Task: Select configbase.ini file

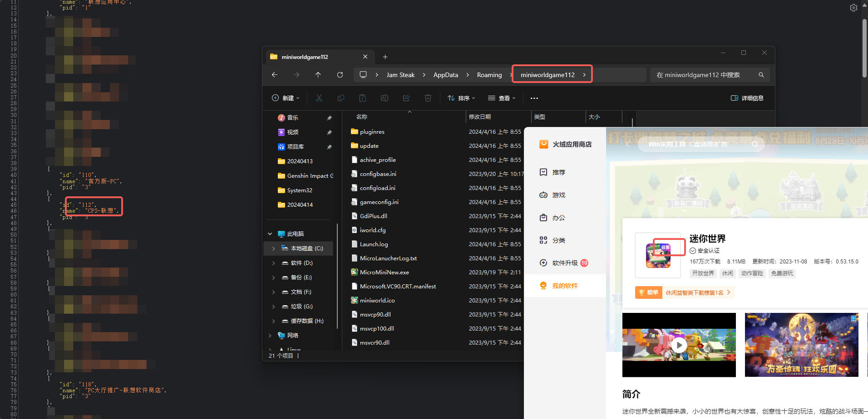Action: (x=374, y=174)
